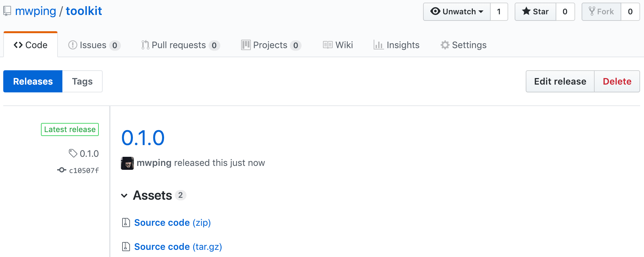
Task: Click the tar.gz file archive icon
Action: [126, 247]
